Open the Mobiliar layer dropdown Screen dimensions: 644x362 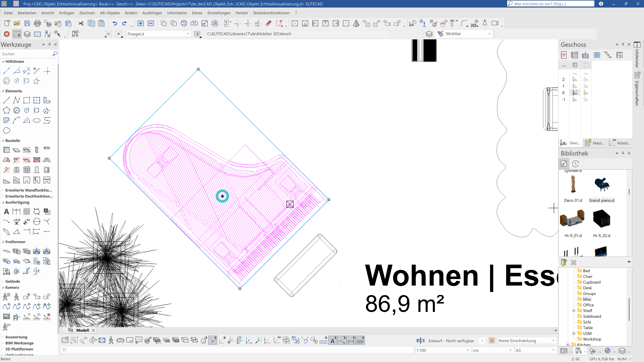click(489, 34)
